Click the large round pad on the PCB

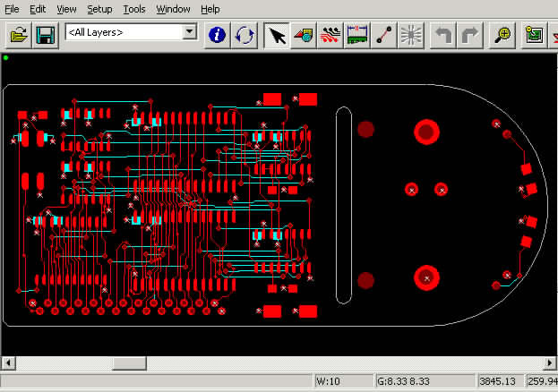tap(426, 132)
